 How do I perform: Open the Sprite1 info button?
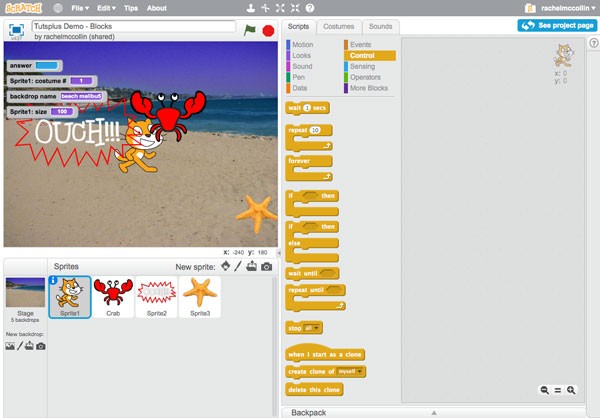pos(53,281)
